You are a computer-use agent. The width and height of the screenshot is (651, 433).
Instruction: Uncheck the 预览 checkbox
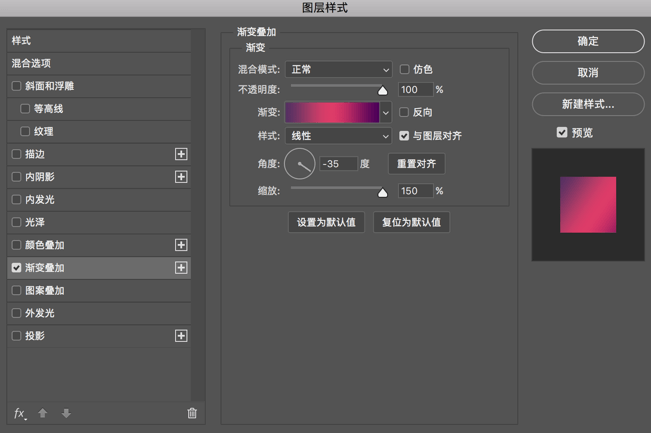point(562,132)
